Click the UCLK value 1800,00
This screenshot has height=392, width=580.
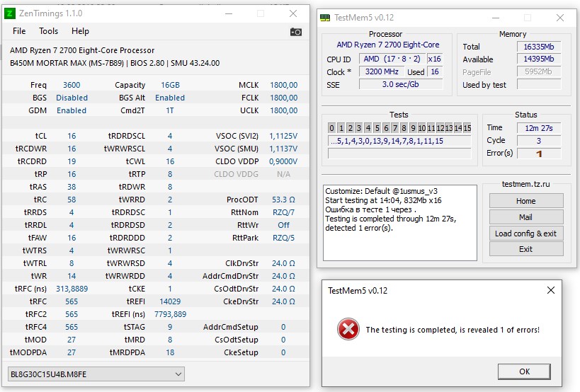tap(284, 110)
